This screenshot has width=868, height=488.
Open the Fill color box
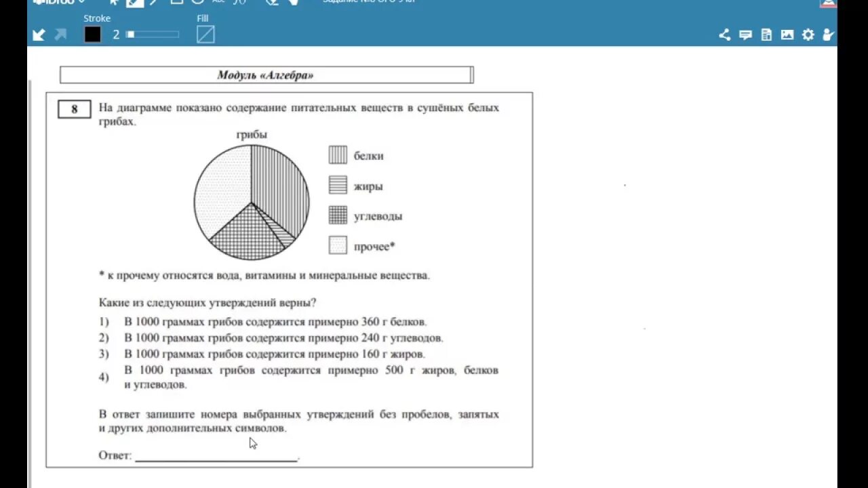coord(205,35)
